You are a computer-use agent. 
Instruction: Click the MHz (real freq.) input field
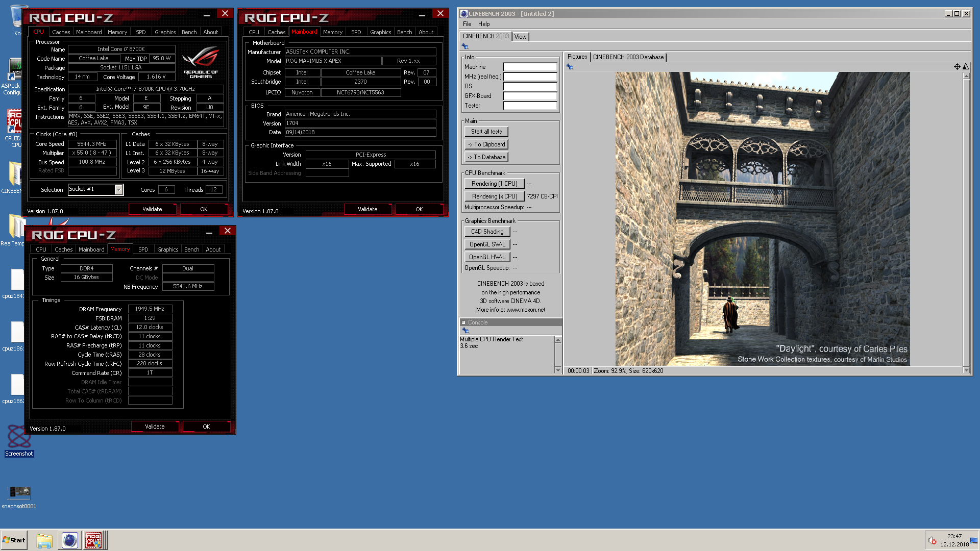530,77
